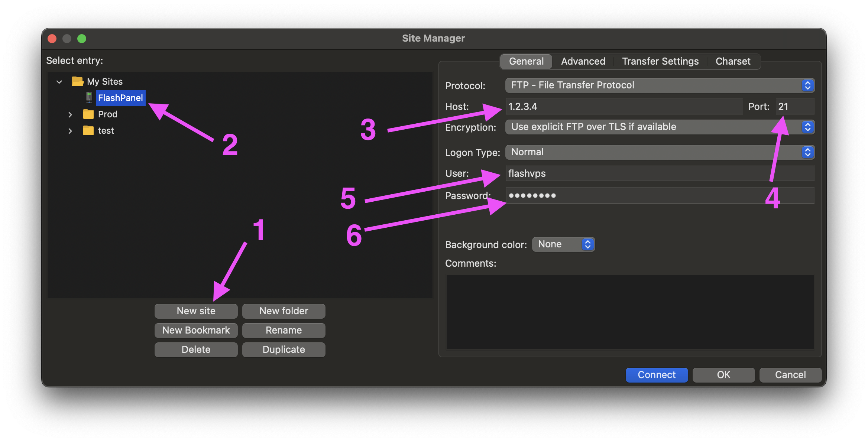Viewport: 868px width, 442px height.
Task: Click the New site button
Action: point(196,311)
